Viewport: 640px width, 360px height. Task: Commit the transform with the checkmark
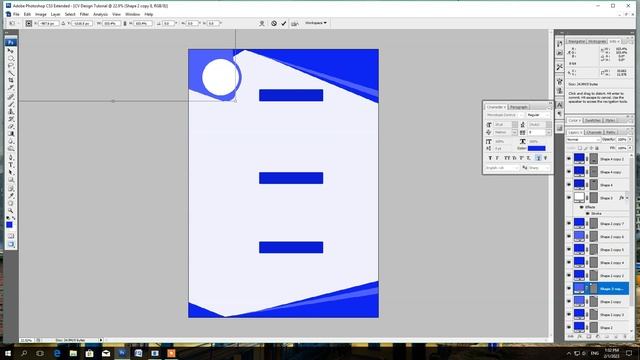click(x=284, y=23)
